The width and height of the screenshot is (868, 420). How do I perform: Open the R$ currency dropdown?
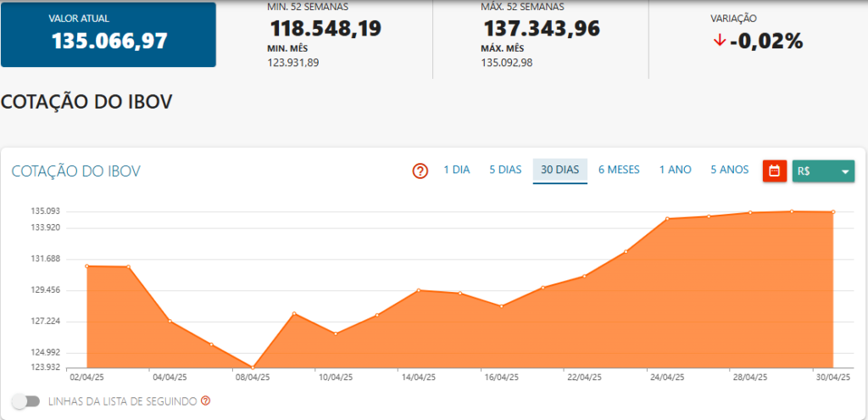823,171
